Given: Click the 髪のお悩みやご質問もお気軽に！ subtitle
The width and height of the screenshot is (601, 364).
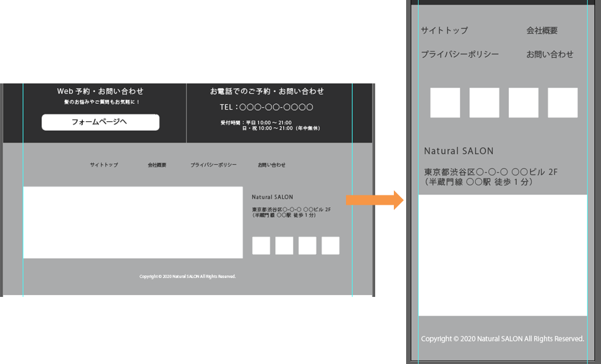Looking at the screenshot, I should 102,102.
